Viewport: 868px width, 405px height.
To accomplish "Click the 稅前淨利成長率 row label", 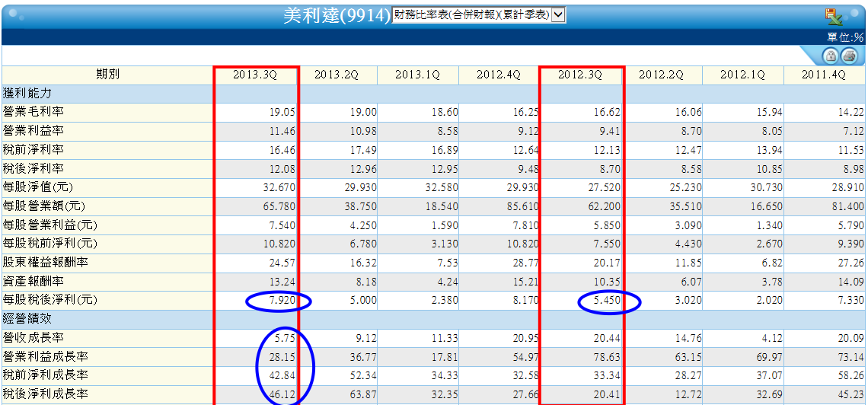I will (x=44, y=375).
